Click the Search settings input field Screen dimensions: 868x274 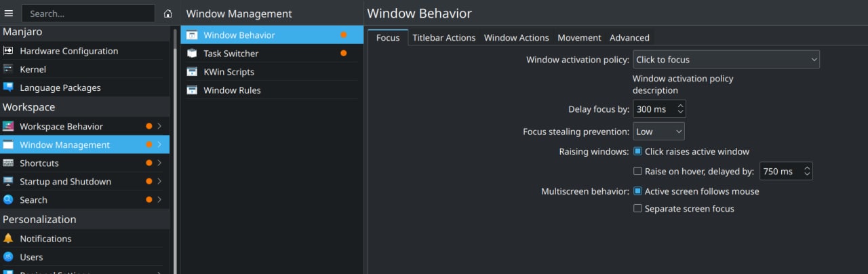point(88,14)
